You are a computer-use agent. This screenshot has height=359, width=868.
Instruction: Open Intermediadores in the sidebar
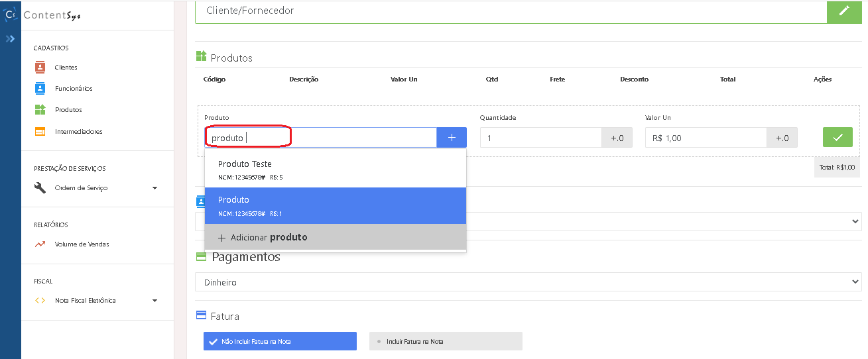[78, 132]
